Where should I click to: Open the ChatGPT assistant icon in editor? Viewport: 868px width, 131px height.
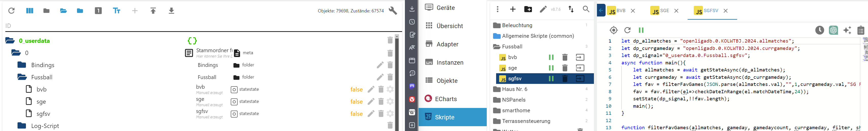(x=833, y=30)
